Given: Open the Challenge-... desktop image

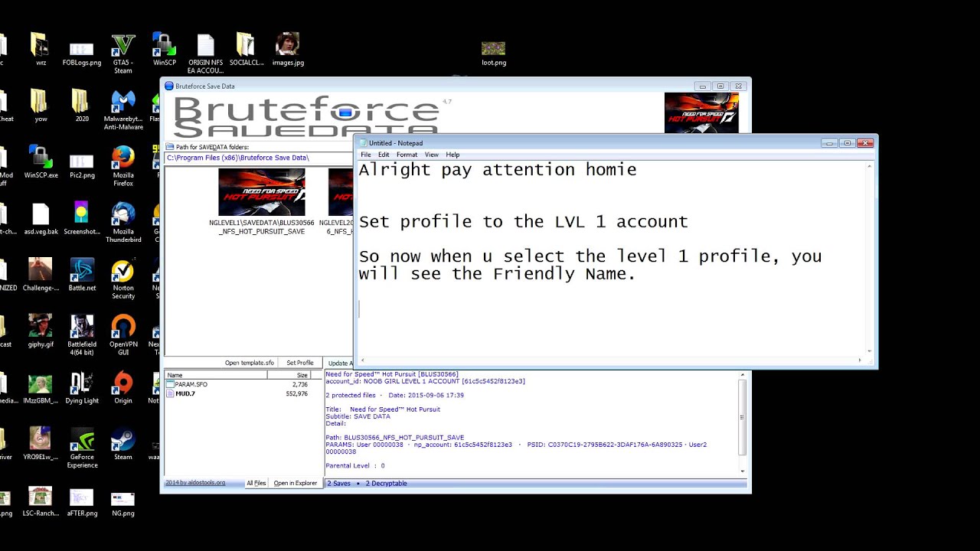Looking at the screenshot, I should [x=41, y=275].
